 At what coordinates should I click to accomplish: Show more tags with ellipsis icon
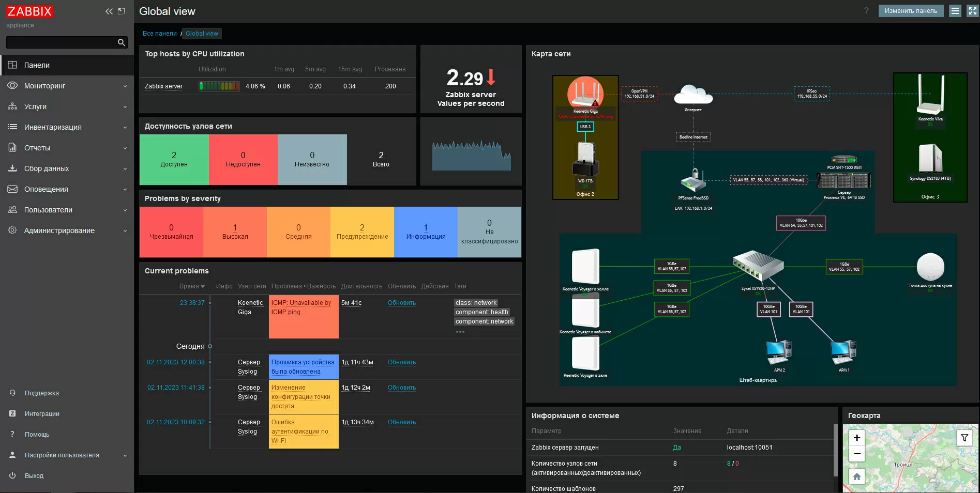460,332
